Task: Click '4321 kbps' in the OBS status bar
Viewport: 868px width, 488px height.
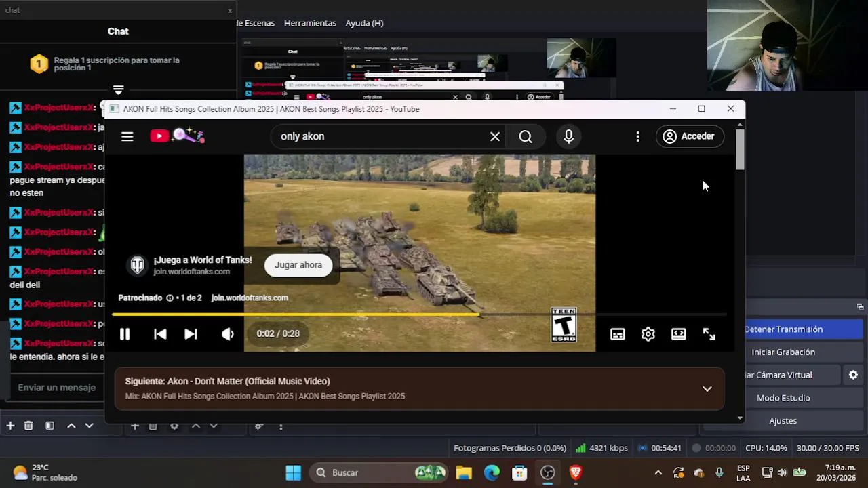Action: [608, 448]
